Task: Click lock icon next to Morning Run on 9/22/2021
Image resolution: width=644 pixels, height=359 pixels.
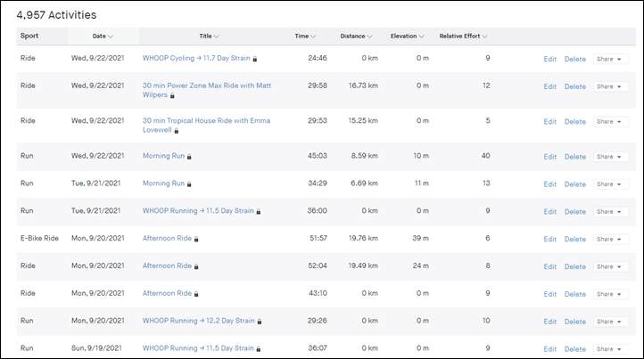Action: pos(189,157)
